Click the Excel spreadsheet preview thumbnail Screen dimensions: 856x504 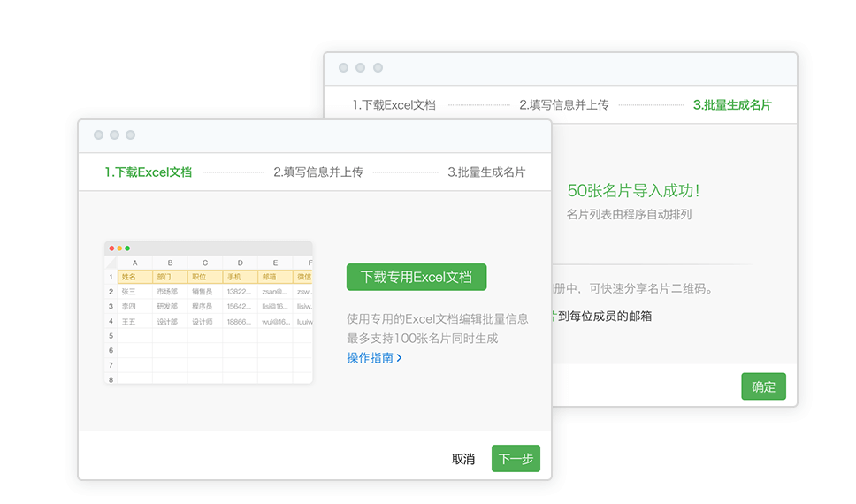209,312
